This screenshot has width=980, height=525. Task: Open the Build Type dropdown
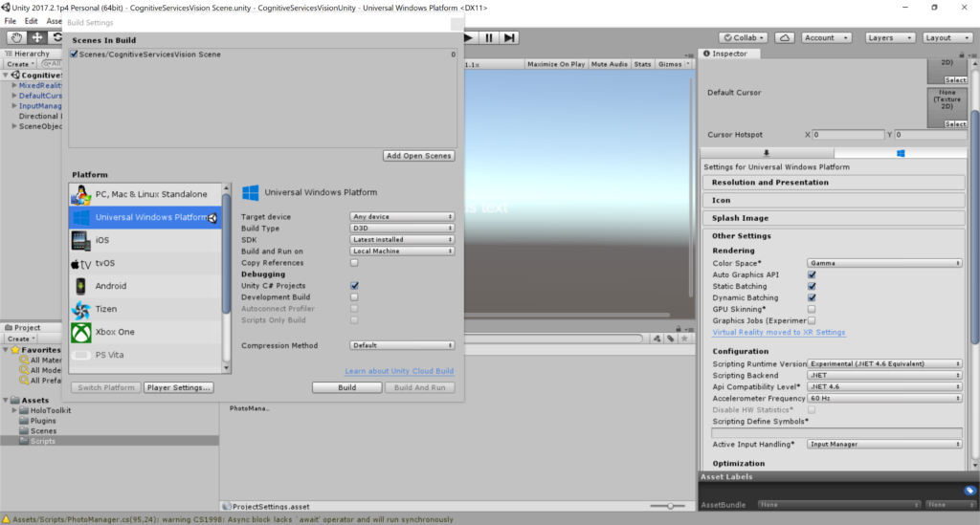[402, 228]
